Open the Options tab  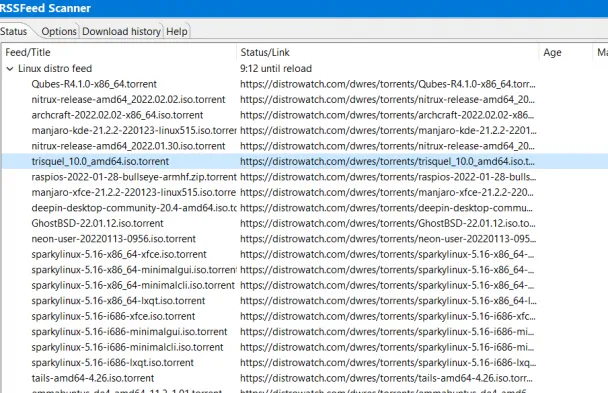[59, 31]
